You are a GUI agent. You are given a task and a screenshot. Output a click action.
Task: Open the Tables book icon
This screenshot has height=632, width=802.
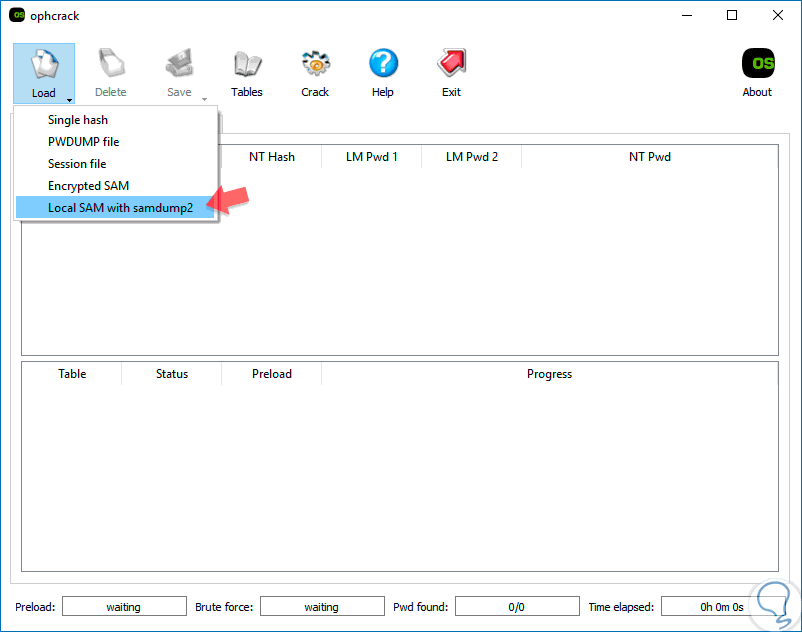point(247,63)
